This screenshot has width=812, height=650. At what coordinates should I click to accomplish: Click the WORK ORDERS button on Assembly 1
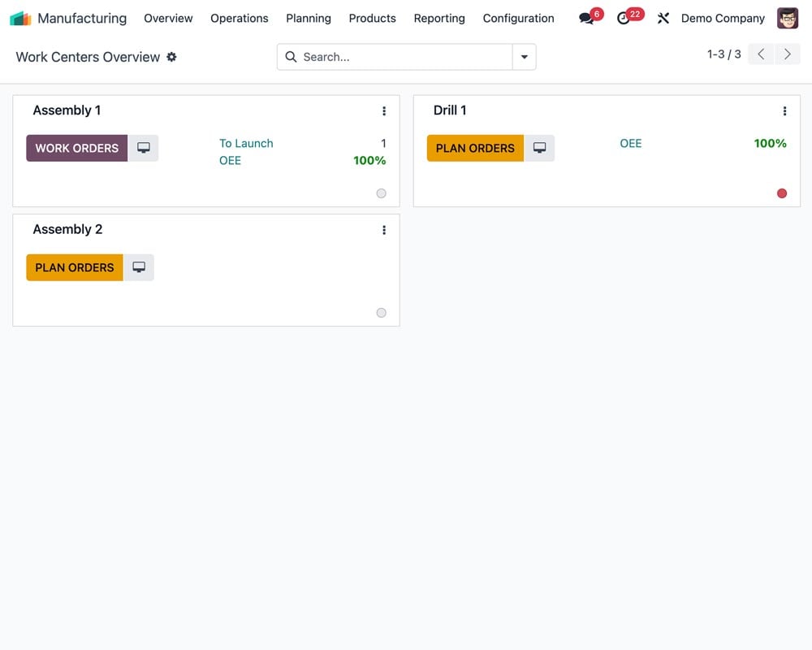pos(76,148)
